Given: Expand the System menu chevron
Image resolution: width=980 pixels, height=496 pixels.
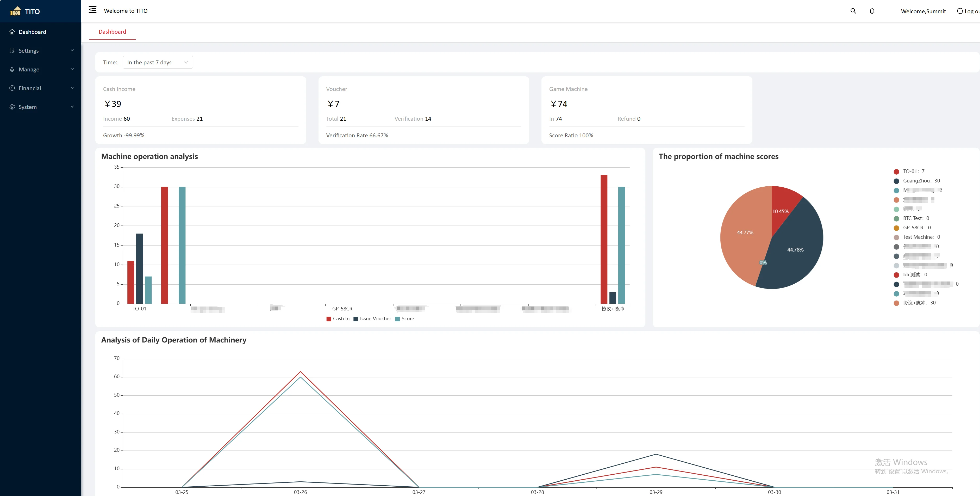Looking at the screenshot, I should click(72, 107).
